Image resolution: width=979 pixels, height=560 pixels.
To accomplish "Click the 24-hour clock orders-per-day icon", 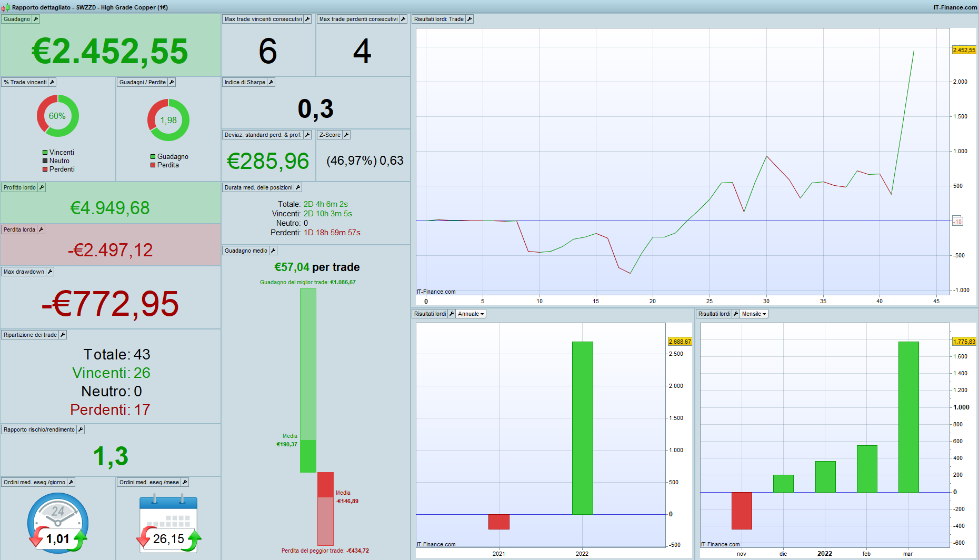I will tap(58, 523).
